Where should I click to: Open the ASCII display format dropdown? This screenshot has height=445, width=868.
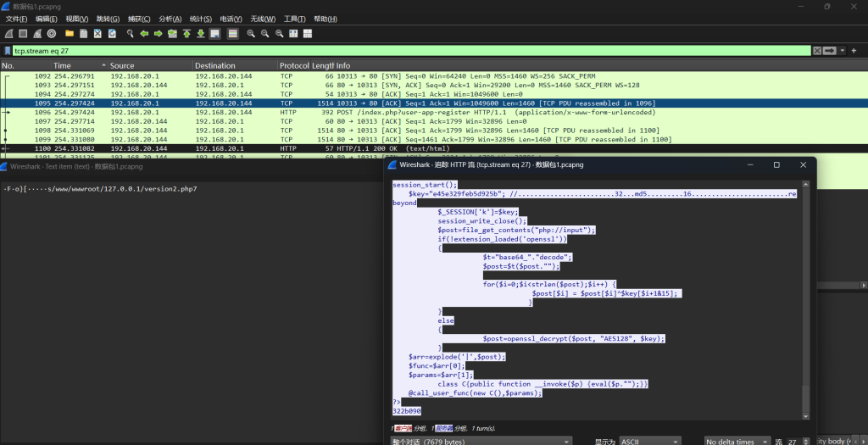[x=649, y=442]
